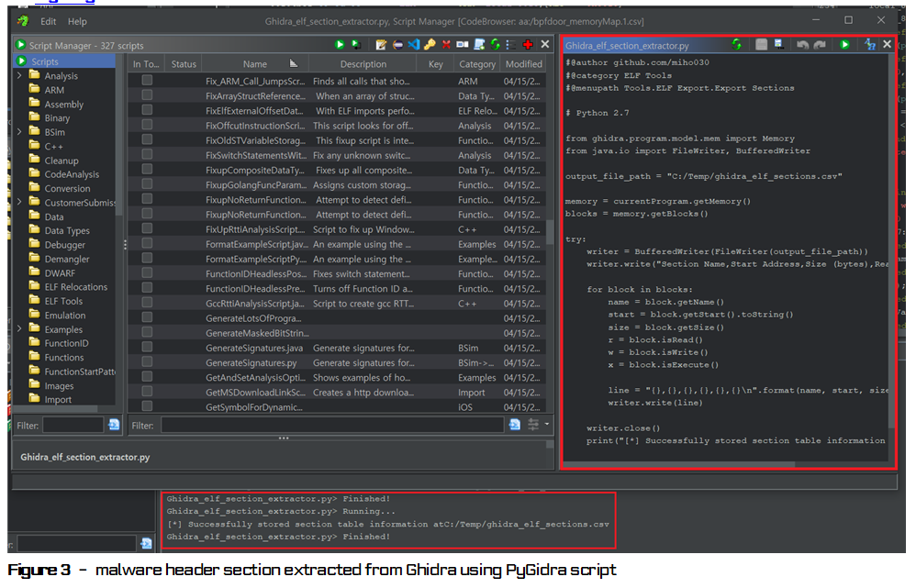This screenshot has height=588, width=916.
Task: Click the Status column header
Action: (184, 63)
